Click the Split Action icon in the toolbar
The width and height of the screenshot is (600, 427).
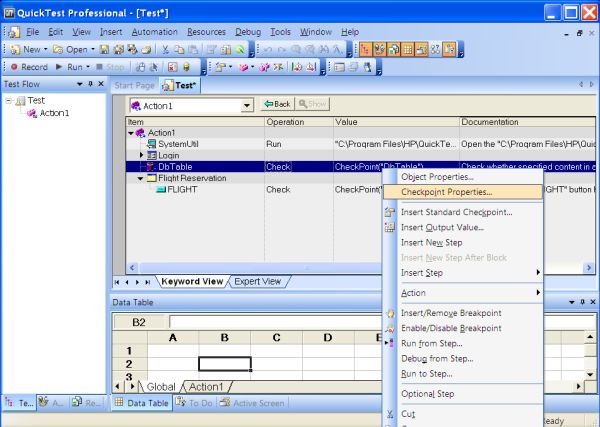279,67
